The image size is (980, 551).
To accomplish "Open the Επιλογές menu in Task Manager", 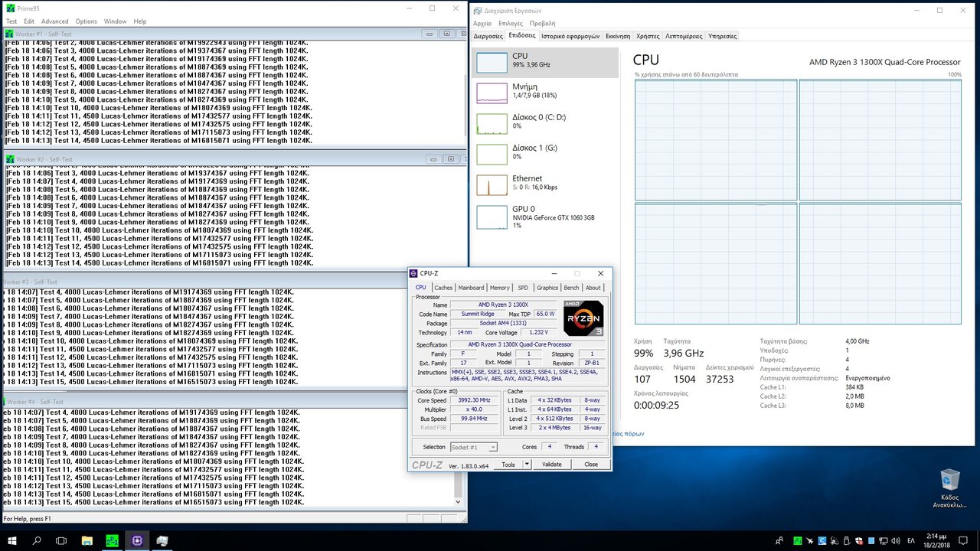I will (x=511, y=24).
